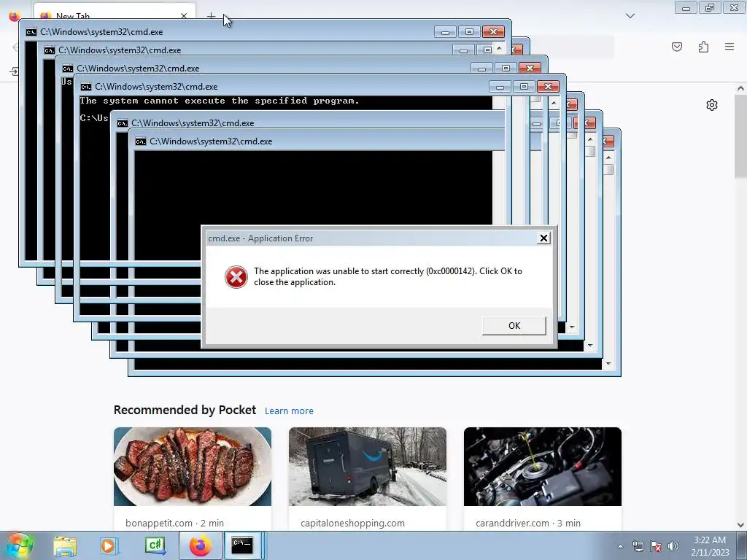Open the Action Center flag icon

pyautogui.click(x=656, y=546)
